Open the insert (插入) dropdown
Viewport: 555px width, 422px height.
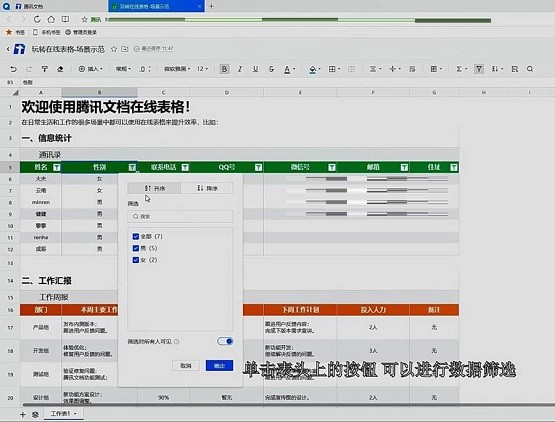(91, 69)
